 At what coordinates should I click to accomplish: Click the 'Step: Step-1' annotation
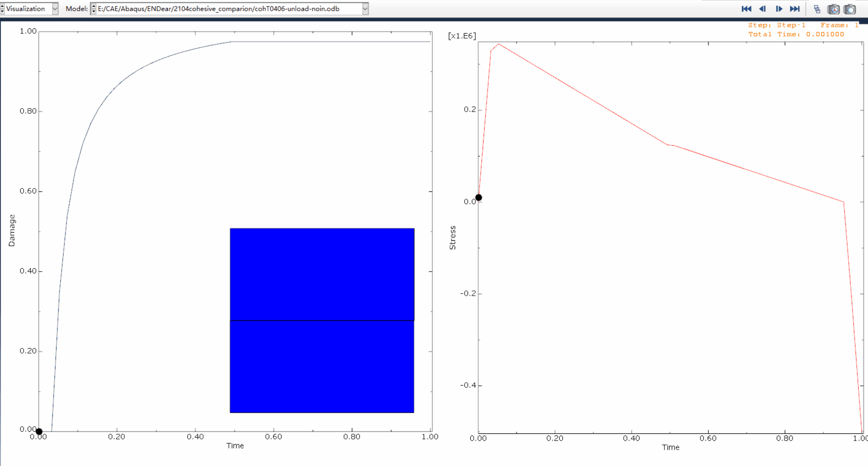point(777,25)
